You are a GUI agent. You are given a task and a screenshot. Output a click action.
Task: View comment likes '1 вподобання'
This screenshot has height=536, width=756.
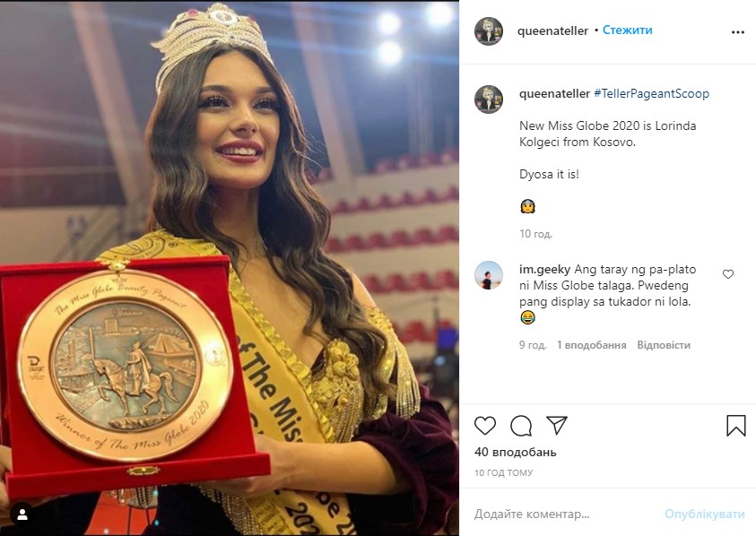tap(592, 345)
